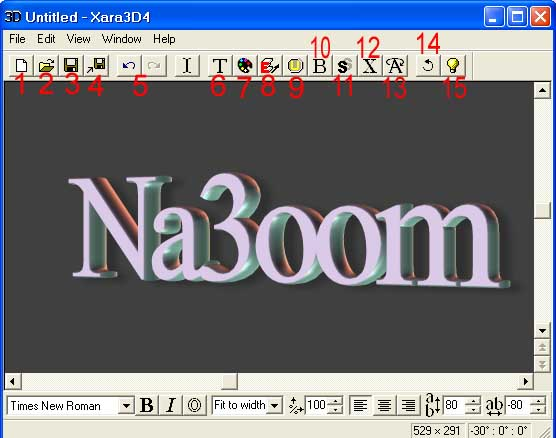Select the Text options T icon
Image resolution: width=556 pixels, height=438 pixels.
(x=220, y=66)
